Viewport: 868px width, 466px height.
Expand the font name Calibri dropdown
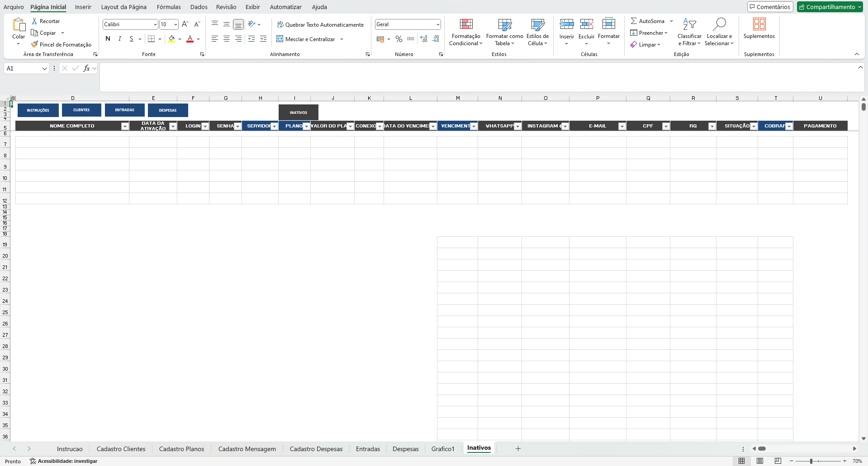(x=155, y=24)
